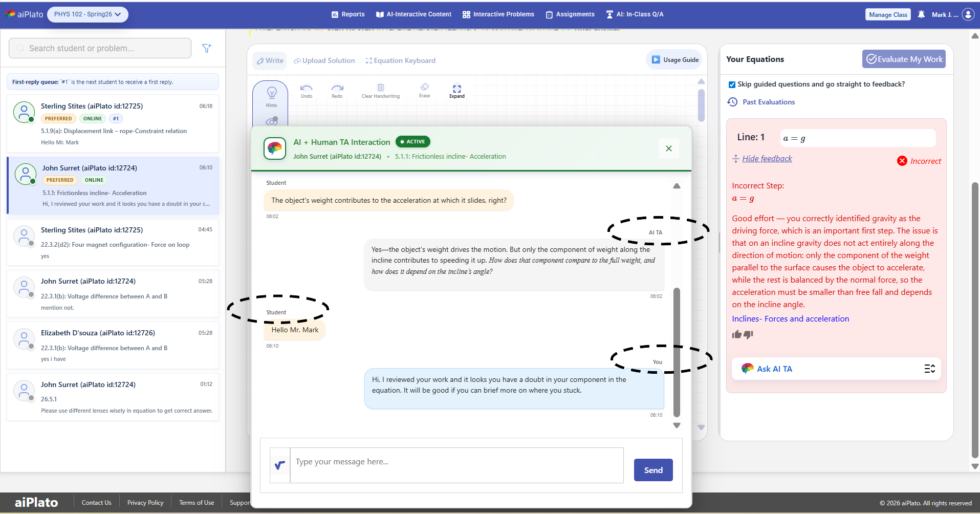Click Sterling Stites avatar at 06:18
980x514 pixels.
[x=24, y=112]
